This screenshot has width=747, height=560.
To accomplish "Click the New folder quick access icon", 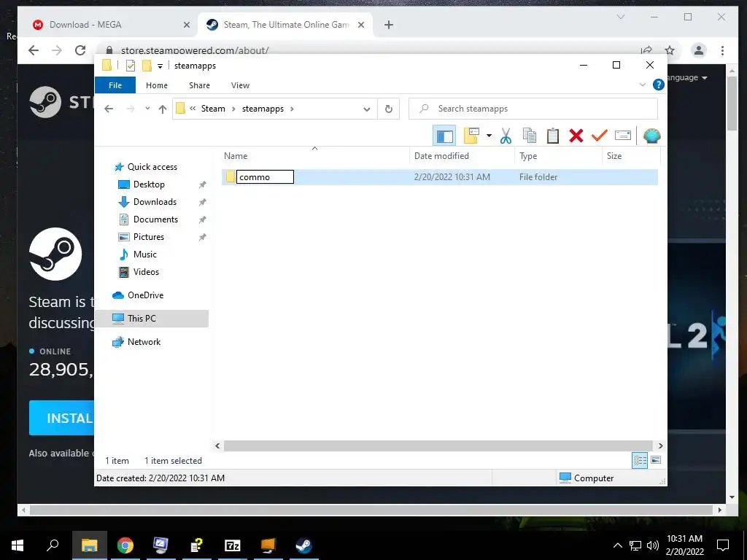I will (x=147, y=66).
